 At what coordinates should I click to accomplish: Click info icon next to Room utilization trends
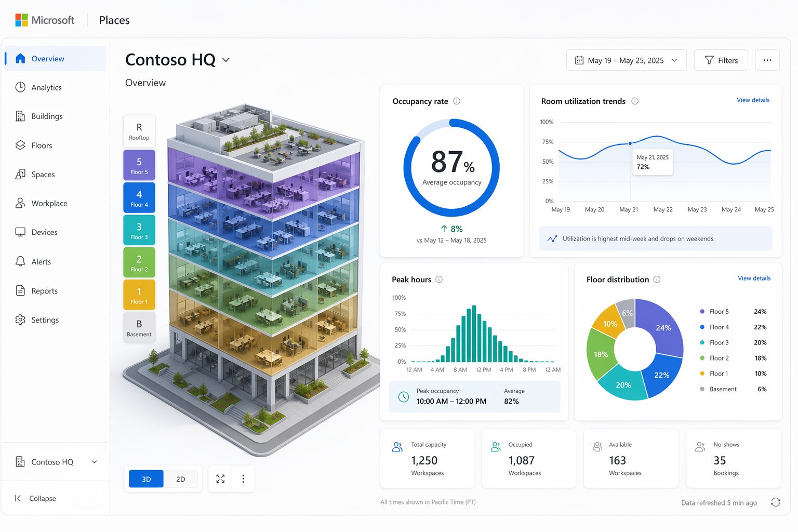click(x=635, y=101)
